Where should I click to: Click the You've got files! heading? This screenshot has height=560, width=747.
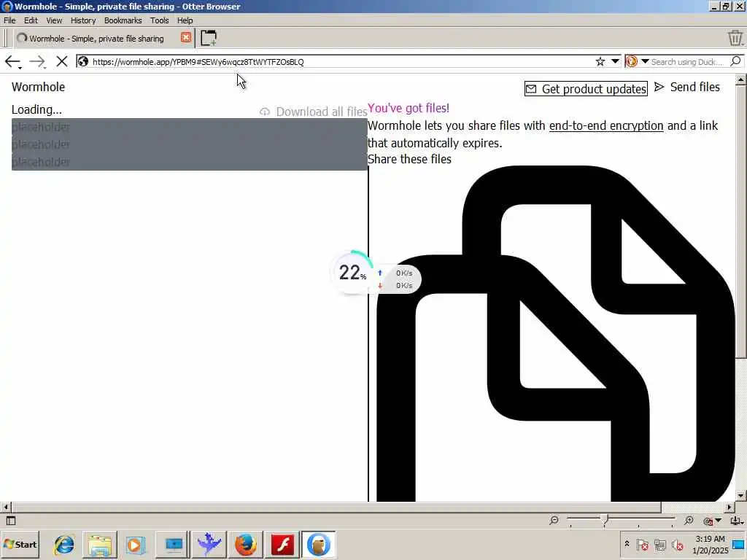(x=409, y=108)
